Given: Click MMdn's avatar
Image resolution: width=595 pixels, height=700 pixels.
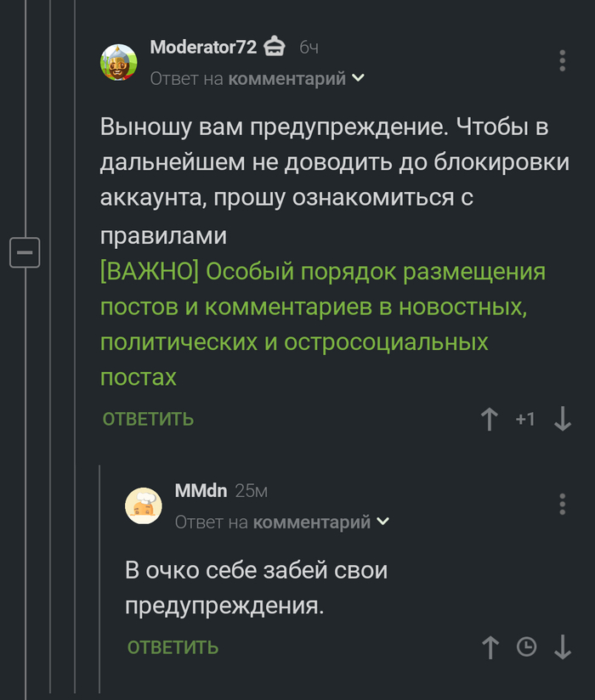Looking at the screenshot, I should [144, 505].
